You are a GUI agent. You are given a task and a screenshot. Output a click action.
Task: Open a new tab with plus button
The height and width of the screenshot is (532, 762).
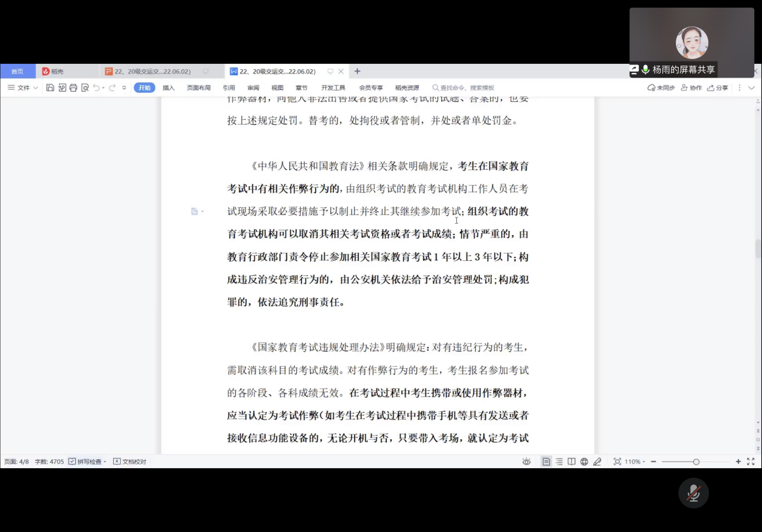tap(357, 71)
